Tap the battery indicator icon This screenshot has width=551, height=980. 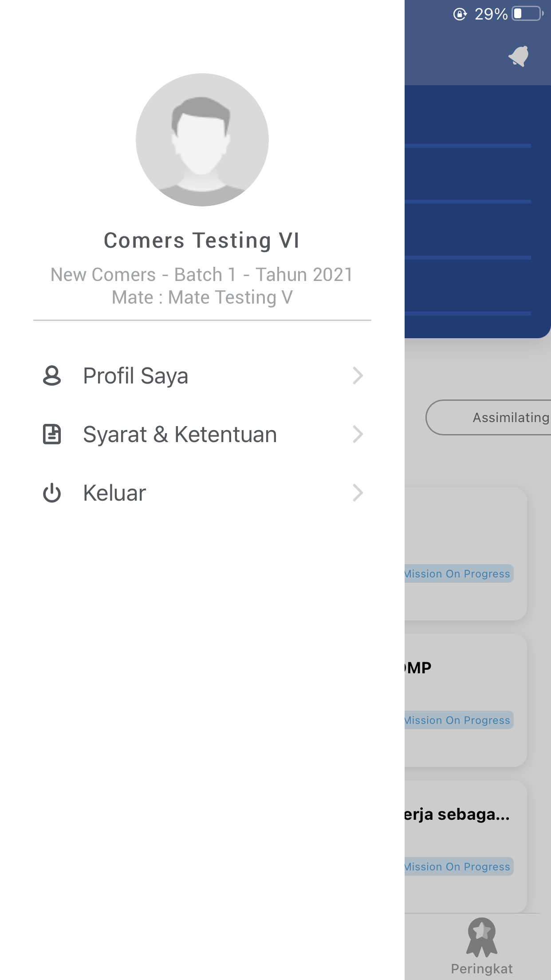528,14
